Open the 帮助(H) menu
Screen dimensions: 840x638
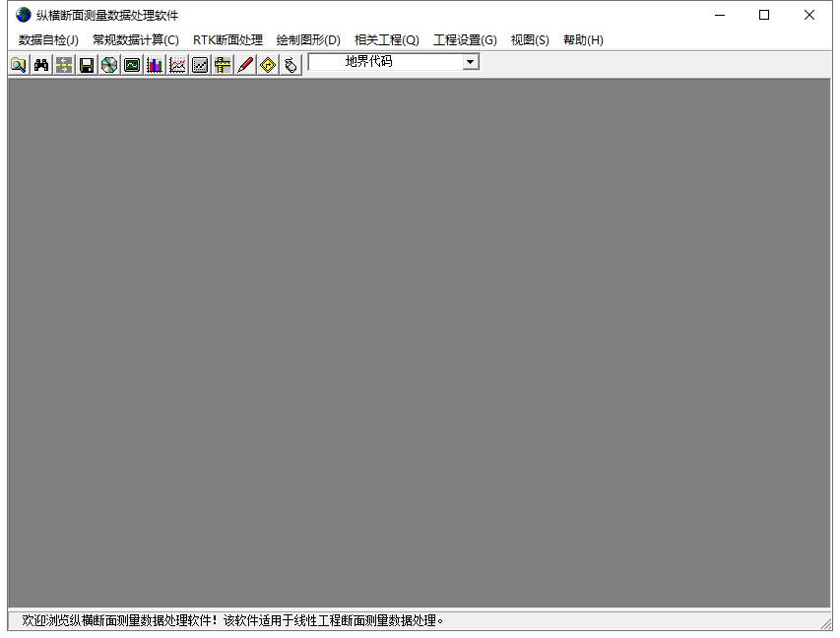point(583,40)
